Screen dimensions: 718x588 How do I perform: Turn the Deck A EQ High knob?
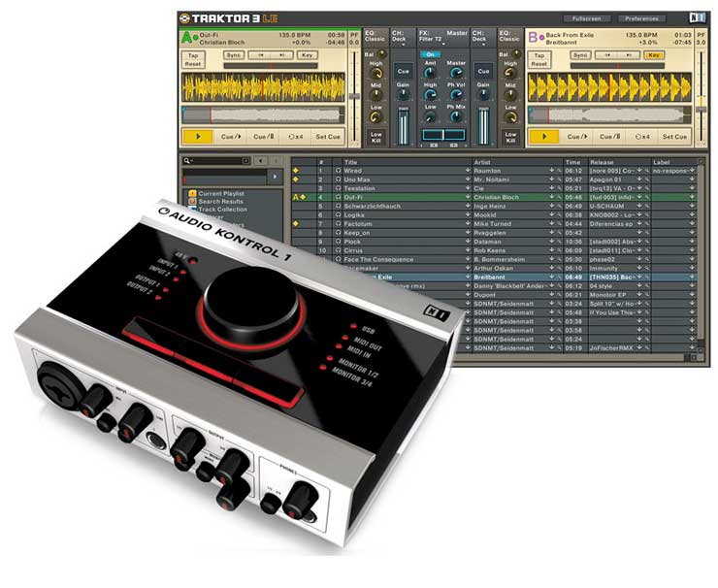tap(375, 74)
